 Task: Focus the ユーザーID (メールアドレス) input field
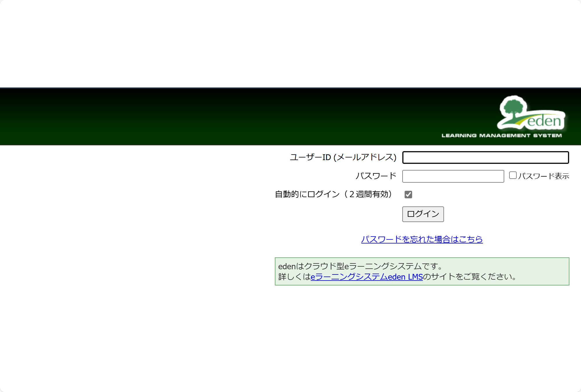(486, 157)
